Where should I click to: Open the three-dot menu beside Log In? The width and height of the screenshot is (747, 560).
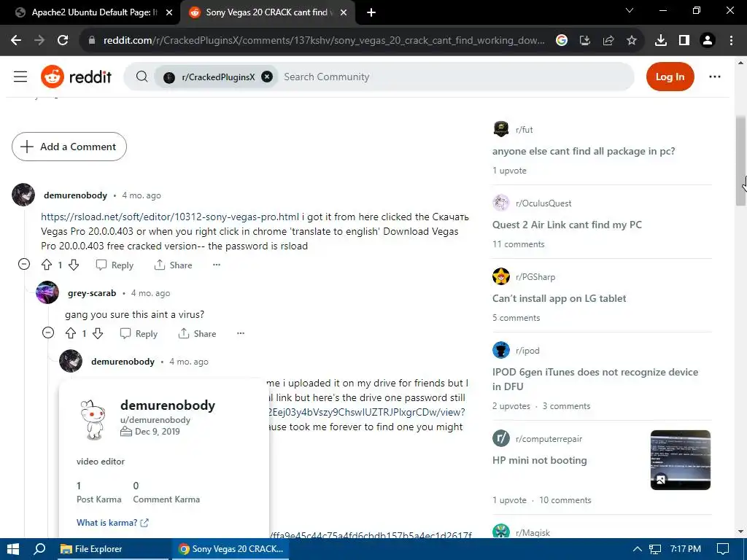coord(715,77)
